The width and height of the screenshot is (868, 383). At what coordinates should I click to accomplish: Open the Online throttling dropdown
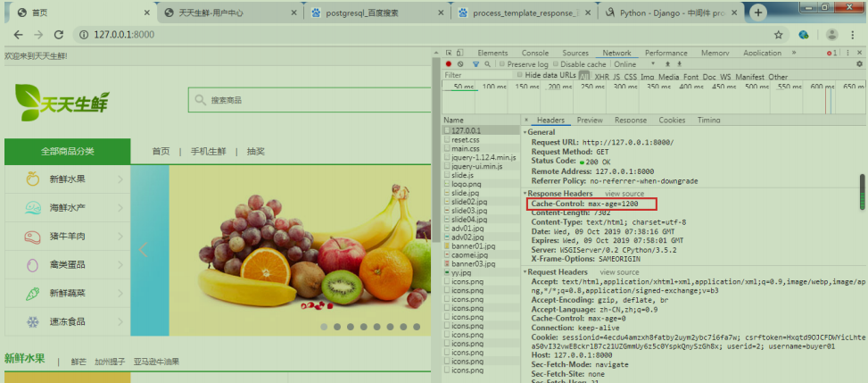(634, 64)
